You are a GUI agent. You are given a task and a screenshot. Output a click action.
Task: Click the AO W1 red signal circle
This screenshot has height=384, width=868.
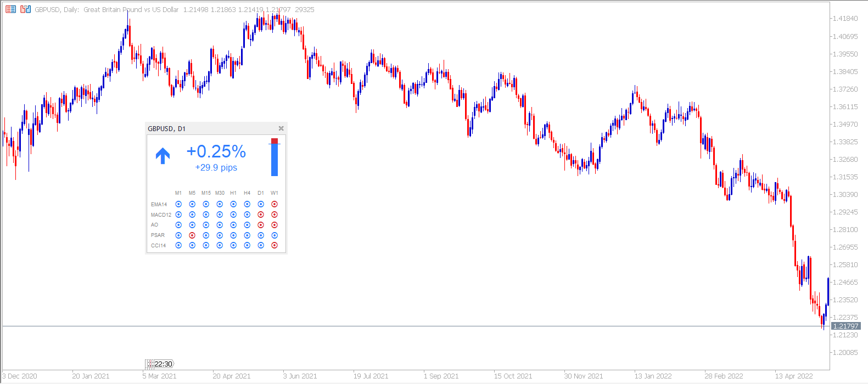click(275, 225)
